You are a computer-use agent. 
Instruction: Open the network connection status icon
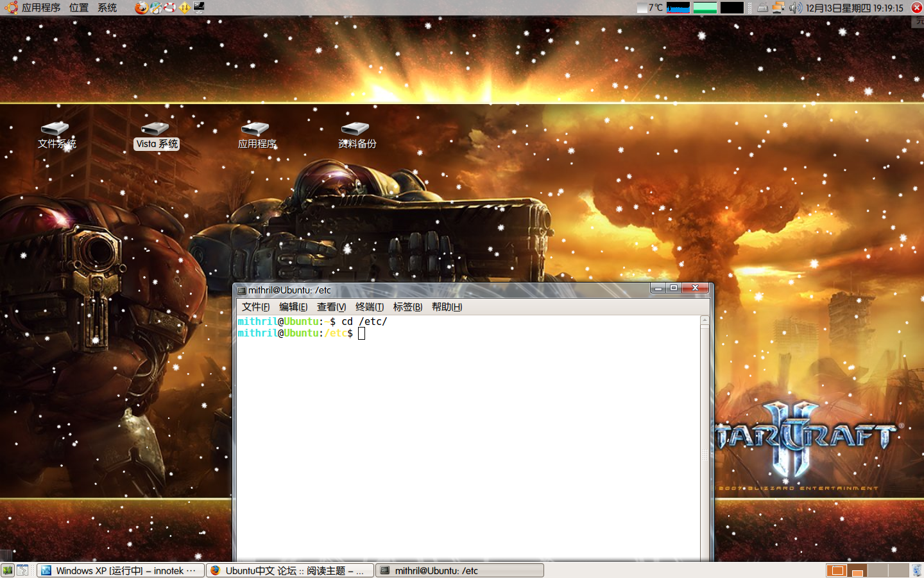coord(778,8)
